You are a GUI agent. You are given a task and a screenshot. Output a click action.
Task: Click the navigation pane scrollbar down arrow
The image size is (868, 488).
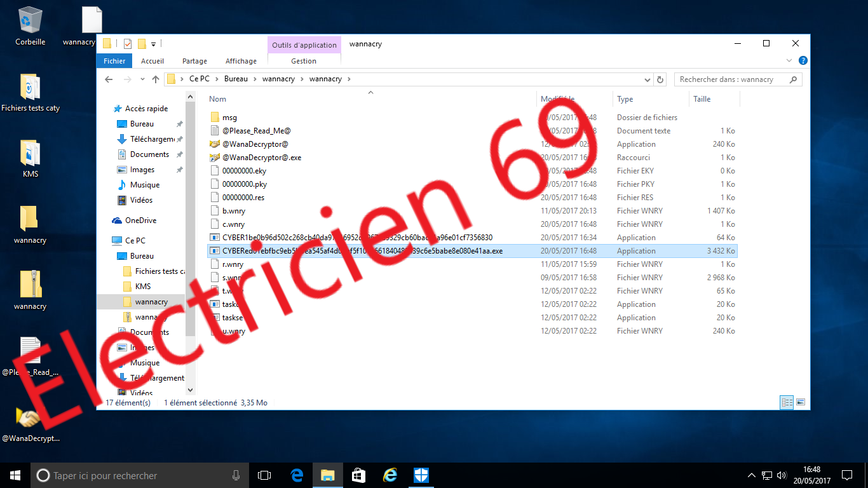190,391
